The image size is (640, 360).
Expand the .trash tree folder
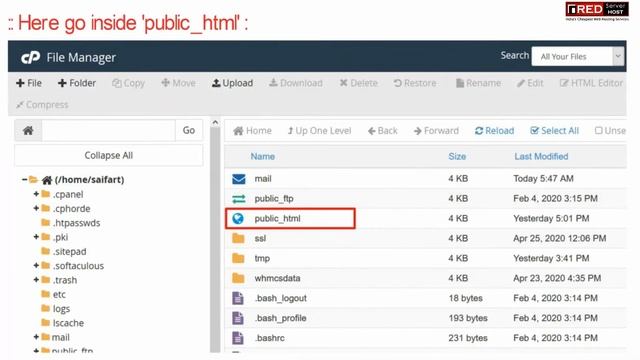point(36,280)
